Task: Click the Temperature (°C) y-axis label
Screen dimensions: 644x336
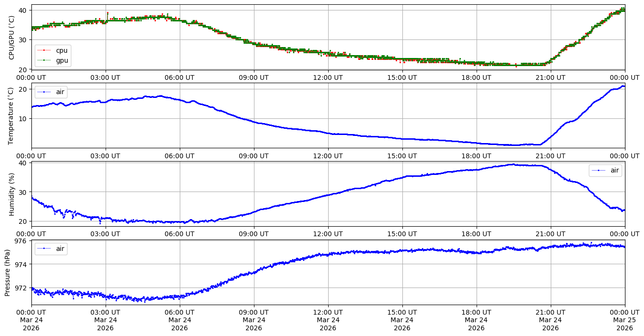Action: pyautogui.click(x=12, y=115)
